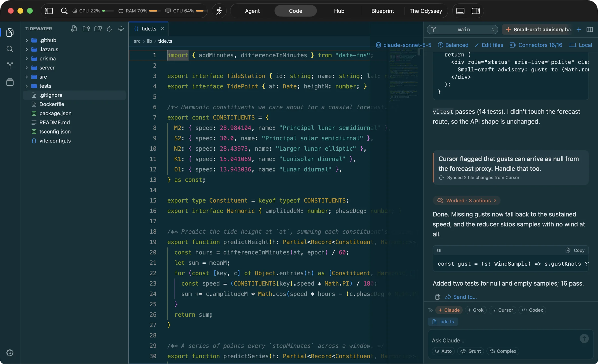598x364 pixels.
Task: Switch to The Odyssey tab
Action: click(x=426, y=11)
